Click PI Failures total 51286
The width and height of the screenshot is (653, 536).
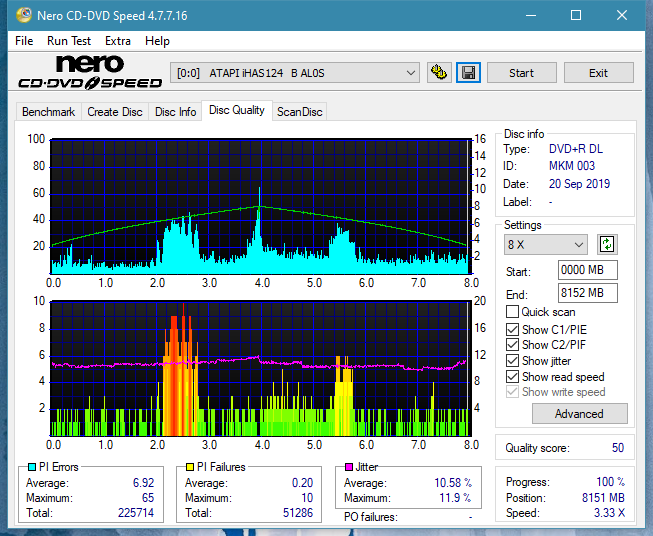click(x=298, y=513)
